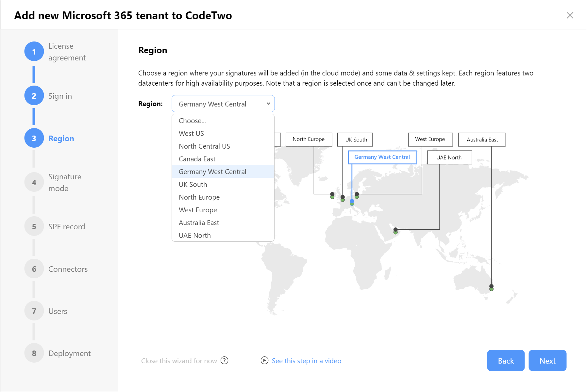Click the UK South map label
The image size is (587, 392).
pyautogui.click(x=355, y=139)
